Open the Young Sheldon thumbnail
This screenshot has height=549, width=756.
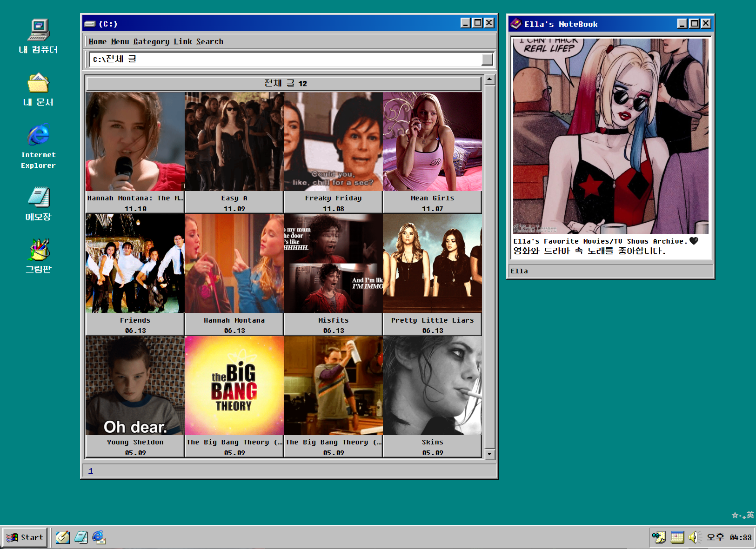(x=135, y=385)
